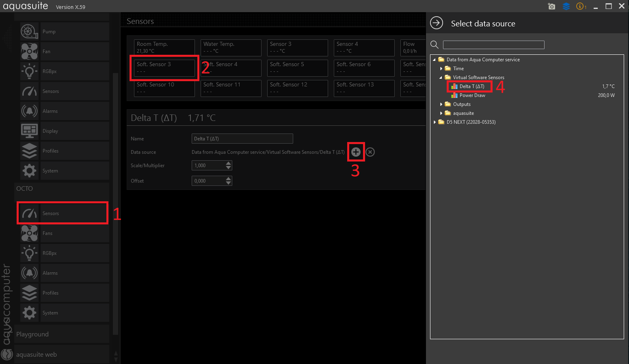Click the Pump icon in sidebar
629x364 pixels.
[29, 31]
